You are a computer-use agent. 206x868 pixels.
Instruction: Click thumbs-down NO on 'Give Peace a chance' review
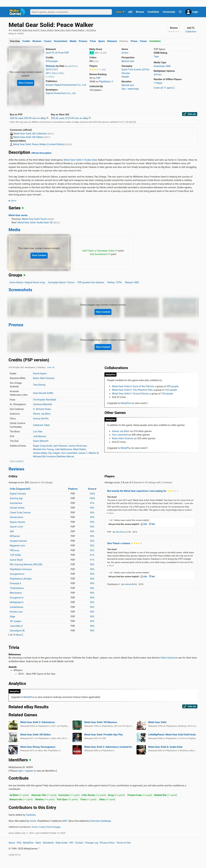[152, 576]
